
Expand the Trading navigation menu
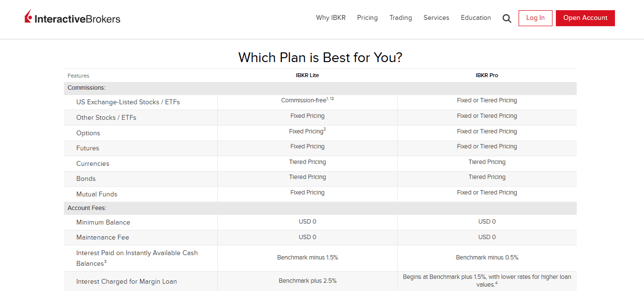point(400,18)
